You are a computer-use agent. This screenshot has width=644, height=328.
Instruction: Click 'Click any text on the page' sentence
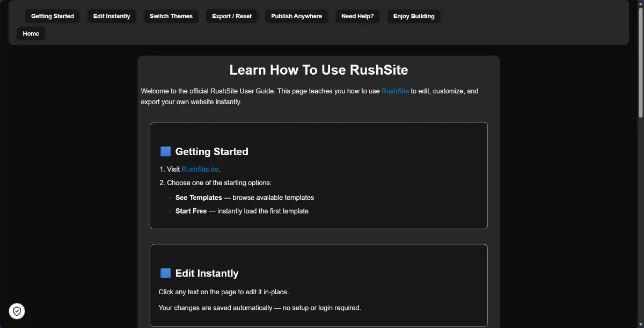tap(224, 292)
